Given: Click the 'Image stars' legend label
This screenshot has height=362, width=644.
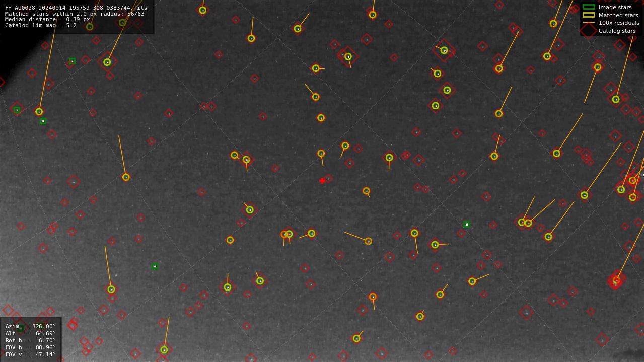Looking at the screenshot, I should [615, 7].
